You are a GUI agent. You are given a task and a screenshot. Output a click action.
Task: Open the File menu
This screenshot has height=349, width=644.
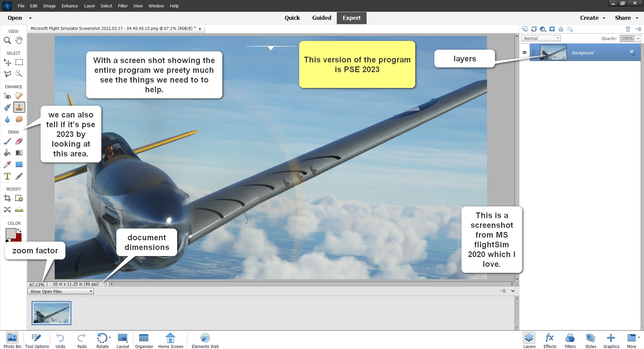pyautogui.click(x=21, y=6)
